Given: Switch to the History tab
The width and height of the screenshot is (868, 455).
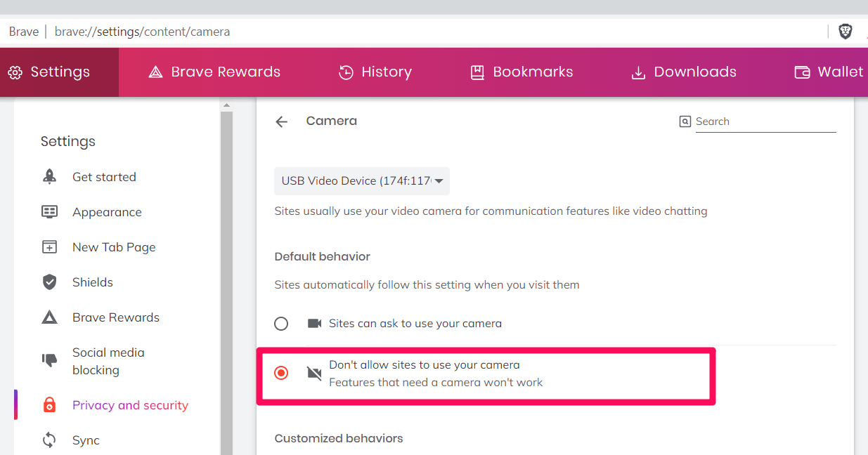Looking at the screenshot, I should pyautogui.click(x=375, y=72).
